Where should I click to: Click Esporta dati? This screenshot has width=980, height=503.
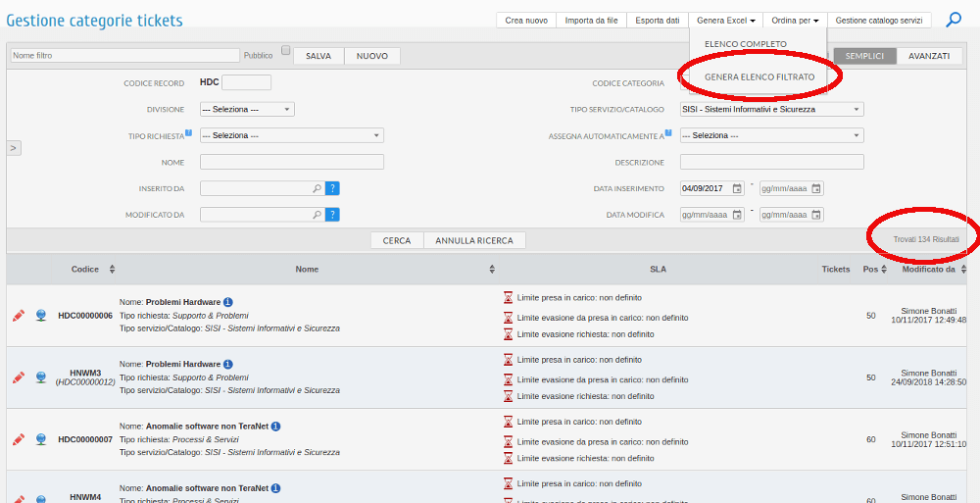point(658,20)
